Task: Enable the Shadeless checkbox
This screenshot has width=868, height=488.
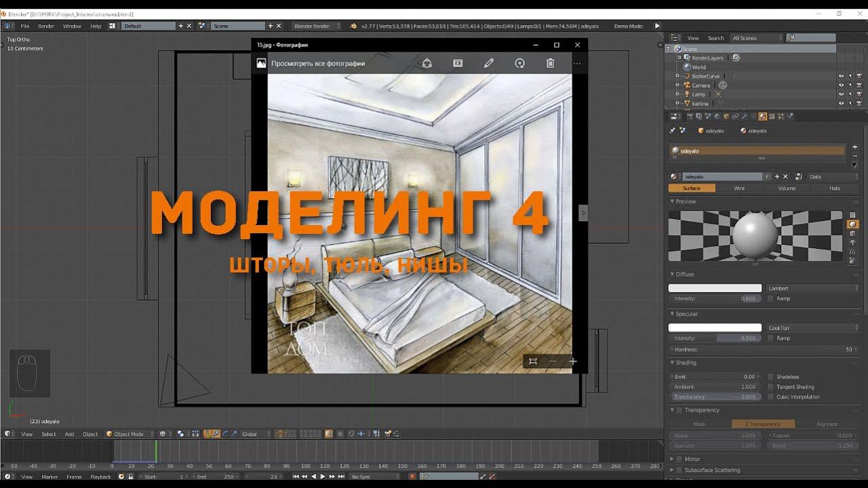Action: [x=771, y=377]
